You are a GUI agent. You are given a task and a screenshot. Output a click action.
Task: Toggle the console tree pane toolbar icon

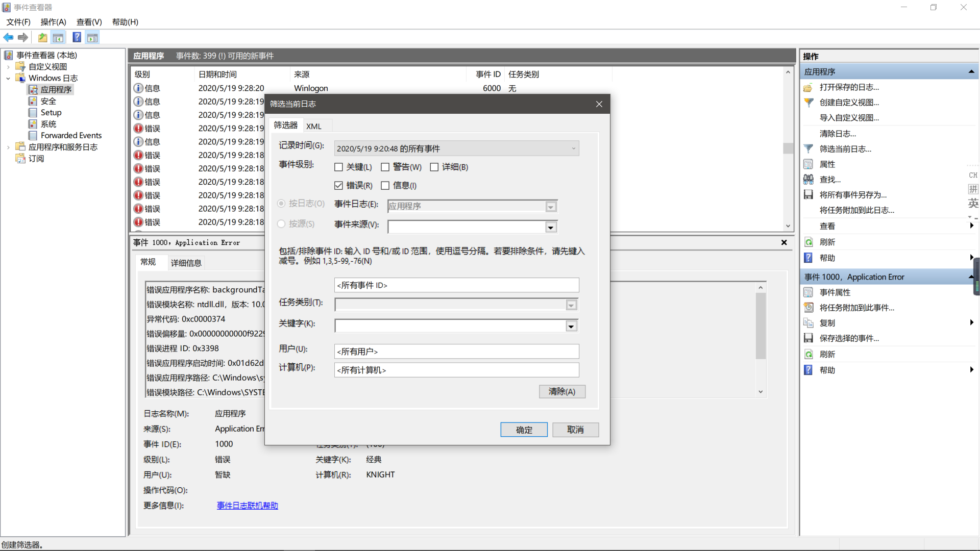coord(58,37)
